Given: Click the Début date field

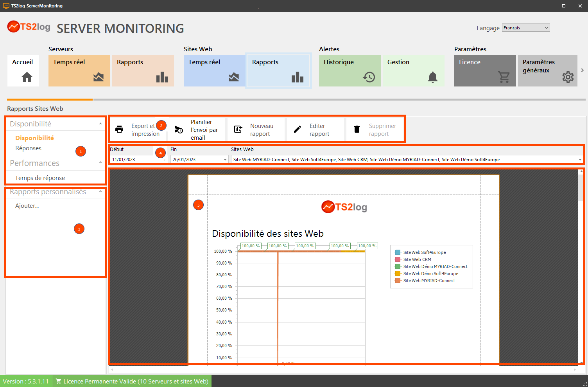Looking at the screenshot, I should pyautogui.click(x=139, y=160).
